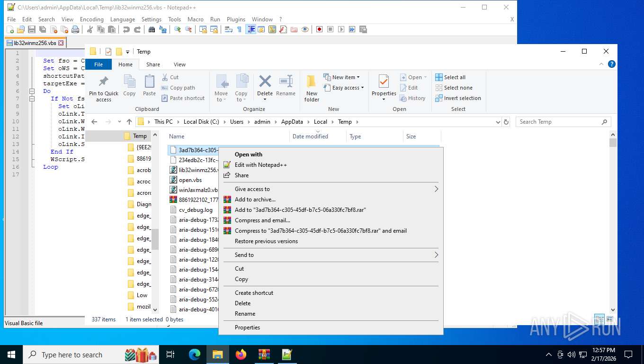The image size is (644, 364).
Task: Click the Open file icon in Notepad++ toolbar
Action: point(21,29)
